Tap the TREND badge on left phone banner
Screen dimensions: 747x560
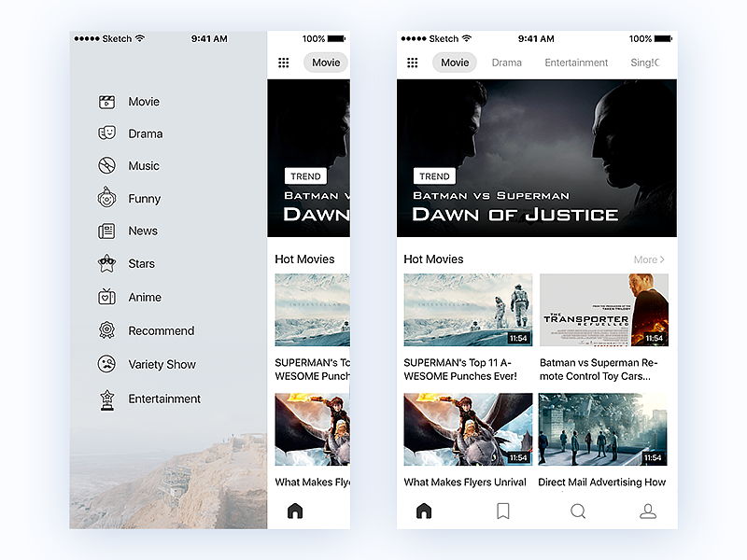tap(306, 176)
